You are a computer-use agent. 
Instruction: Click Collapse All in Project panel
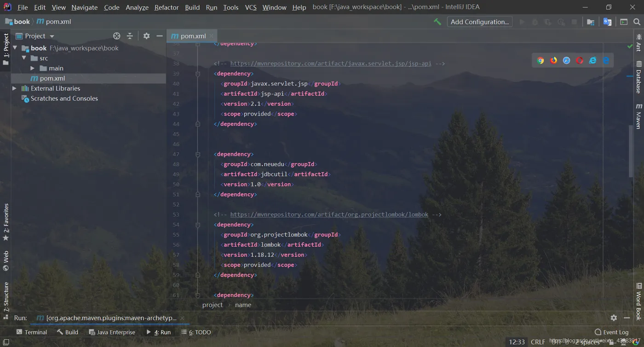pos(130,36)
